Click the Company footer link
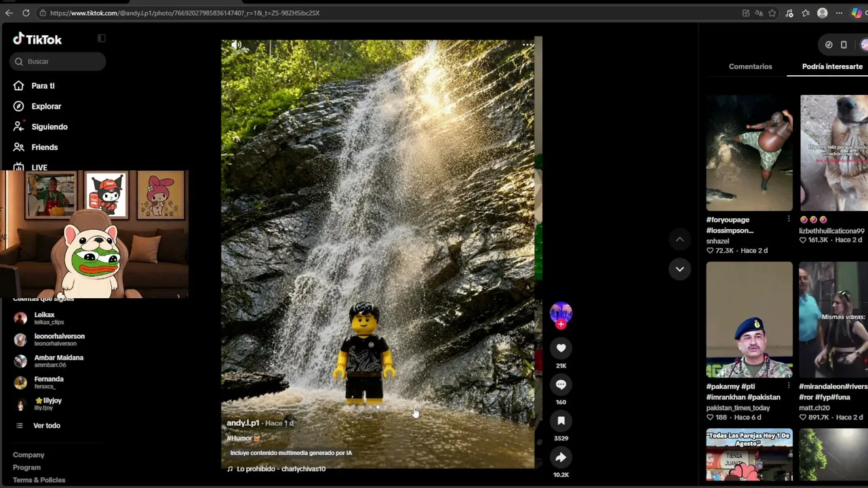Viewport: 868px width, 488px height. tap(28, 455)
